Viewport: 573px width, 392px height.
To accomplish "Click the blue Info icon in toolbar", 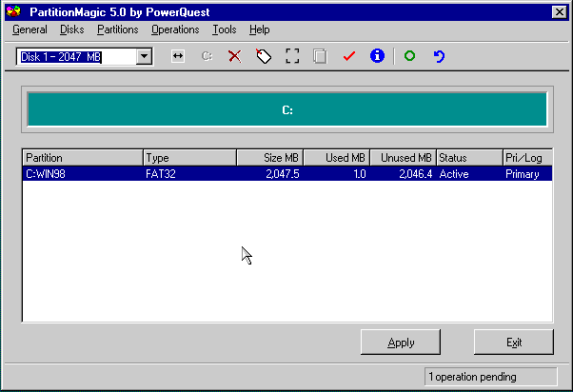I will pos(377,57).
